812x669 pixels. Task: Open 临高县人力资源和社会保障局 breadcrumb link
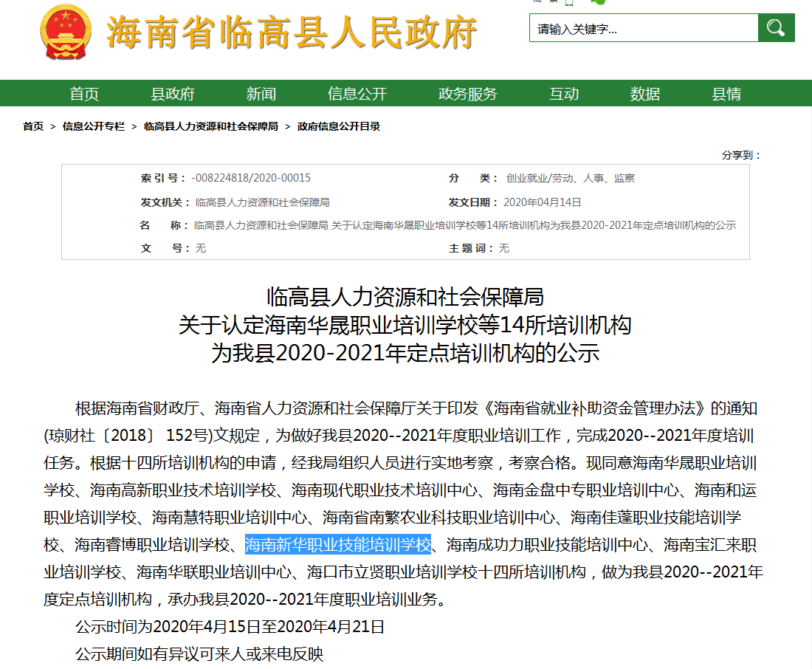[x=211, y=126]
